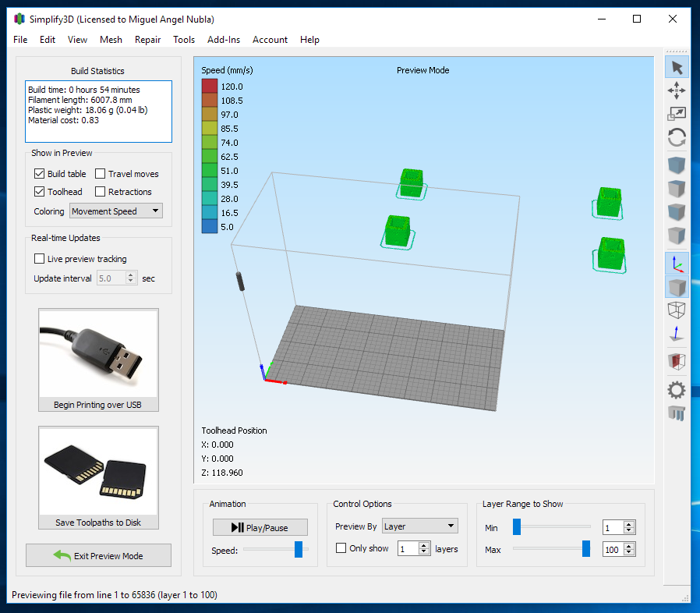Click the Max layer range slider handle

[x=586, y=548]
